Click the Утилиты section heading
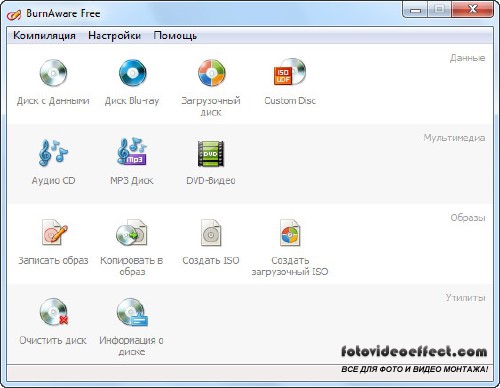 coord(465,297)
